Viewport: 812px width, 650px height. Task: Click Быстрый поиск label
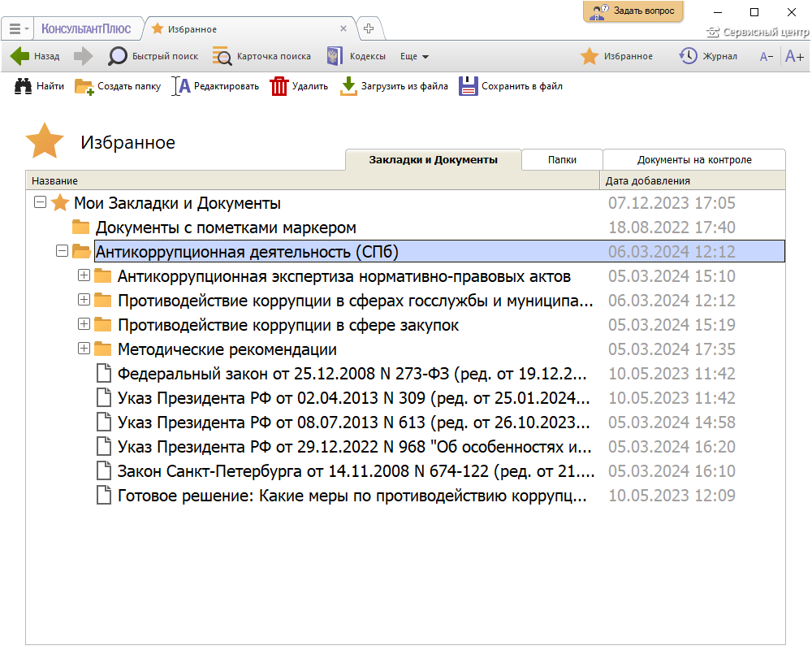[165, 57]
